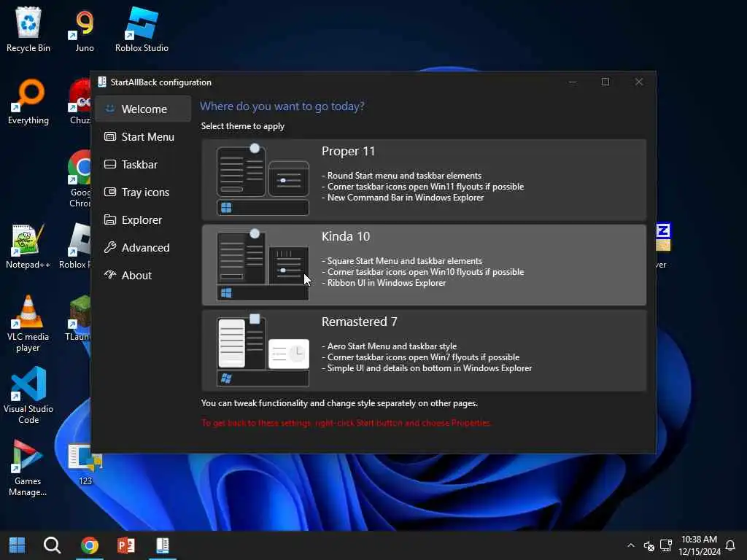Open Chrome from the taskbar
747x560 pixels.
pyautogui.click(x=90, y=545)
